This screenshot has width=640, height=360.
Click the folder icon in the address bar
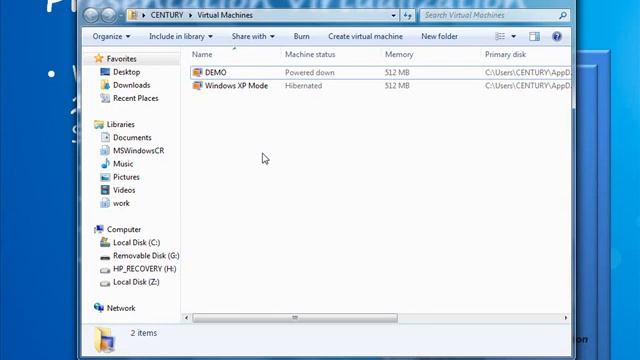tap(133, 15)
